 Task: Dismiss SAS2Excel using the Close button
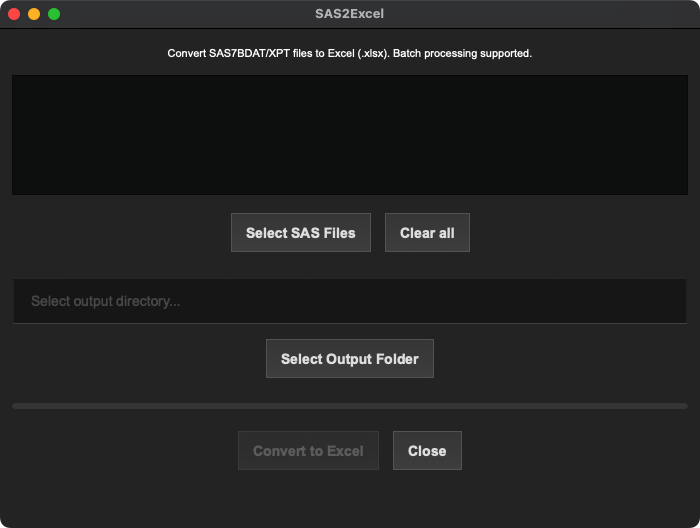427,450
